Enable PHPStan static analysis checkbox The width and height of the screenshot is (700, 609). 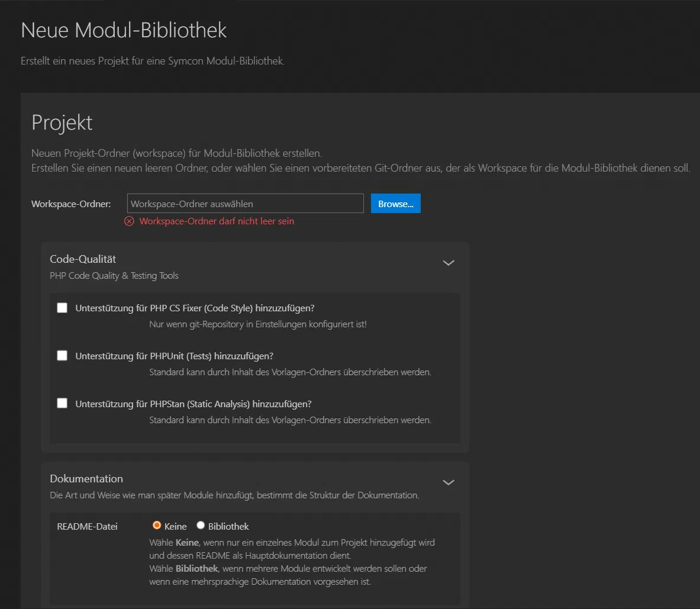[62, 404]
